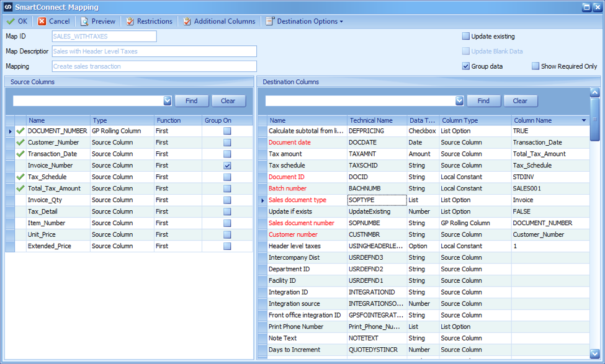Click Clear button in Destination Columns

click(520, 100)
